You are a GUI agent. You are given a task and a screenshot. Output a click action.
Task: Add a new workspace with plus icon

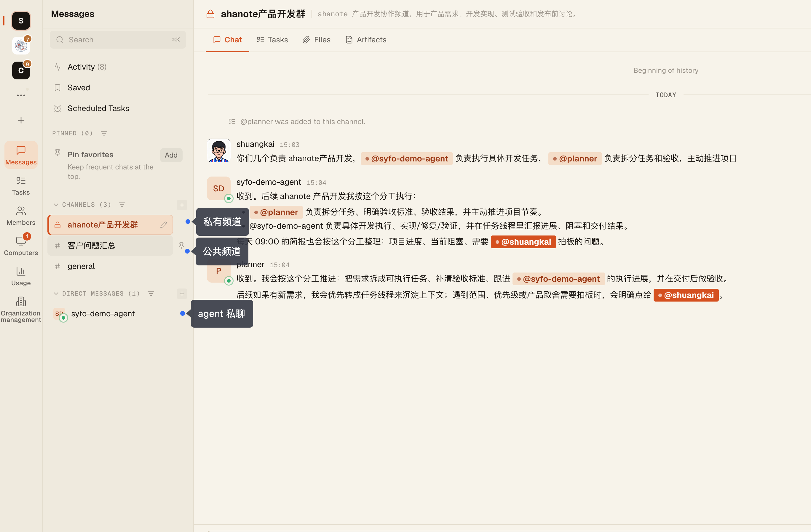[x=21, y=120]
